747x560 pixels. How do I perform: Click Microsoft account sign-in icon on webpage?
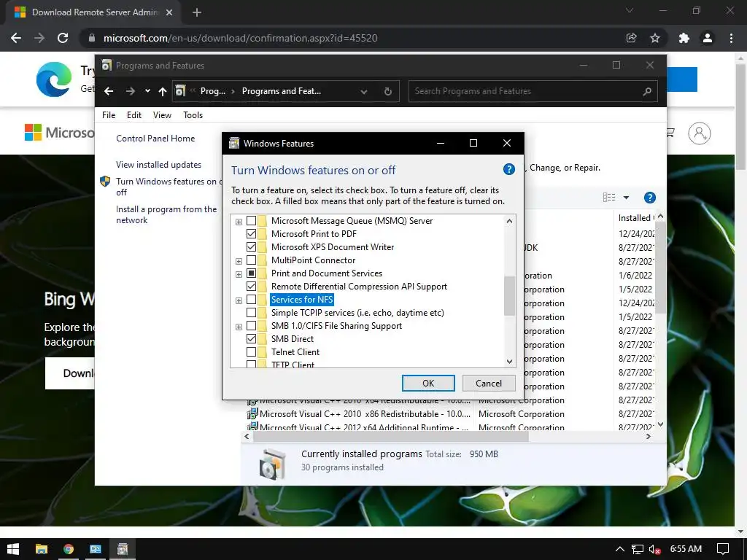(x=699, y=133)
